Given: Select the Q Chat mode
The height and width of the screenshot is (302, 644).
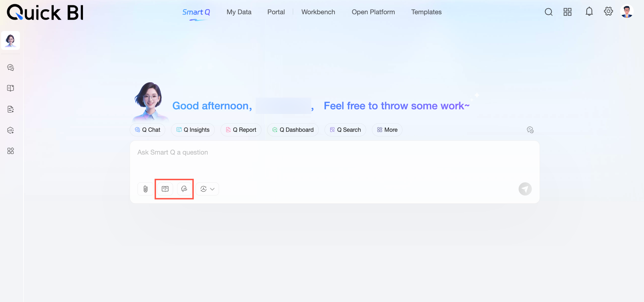Looking at the screenshot, I should [x=147, y=130].
